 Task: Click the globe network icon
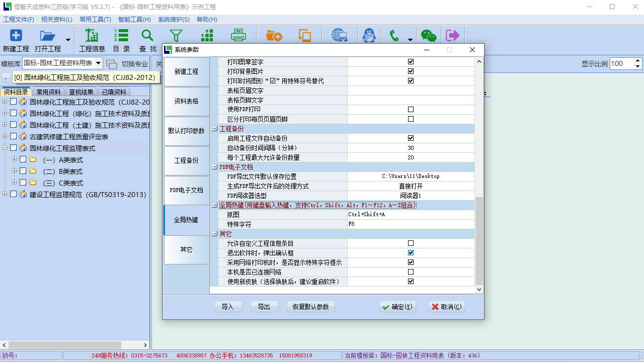pyautogui.click(x=340, y=36)
